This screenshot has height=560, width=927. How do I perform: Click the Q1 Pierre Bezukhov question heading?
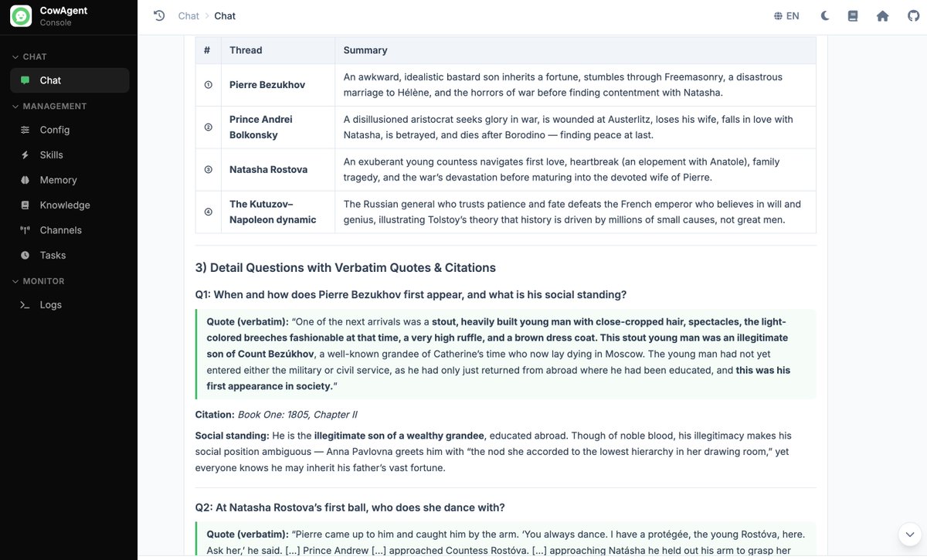(x=411, y=294)
